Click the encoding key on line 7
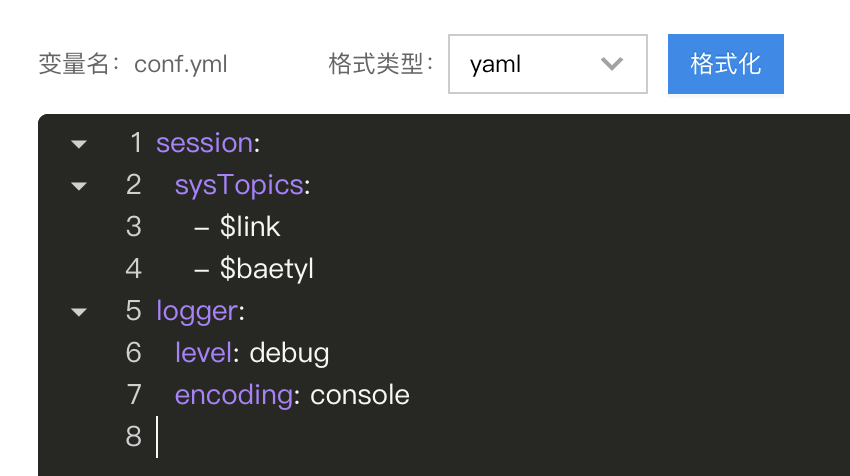 (x=234, y=396)
